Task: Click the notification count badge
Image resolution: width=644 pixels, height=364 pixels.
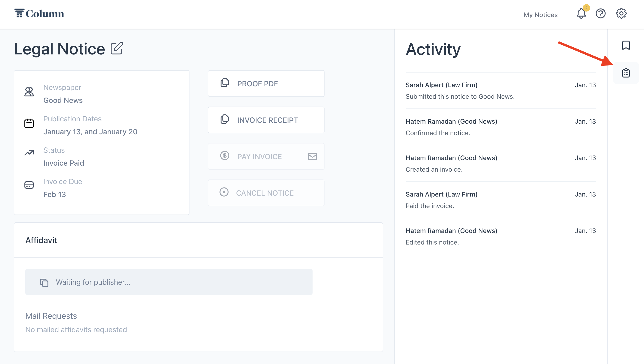Action: click(586, 8)
